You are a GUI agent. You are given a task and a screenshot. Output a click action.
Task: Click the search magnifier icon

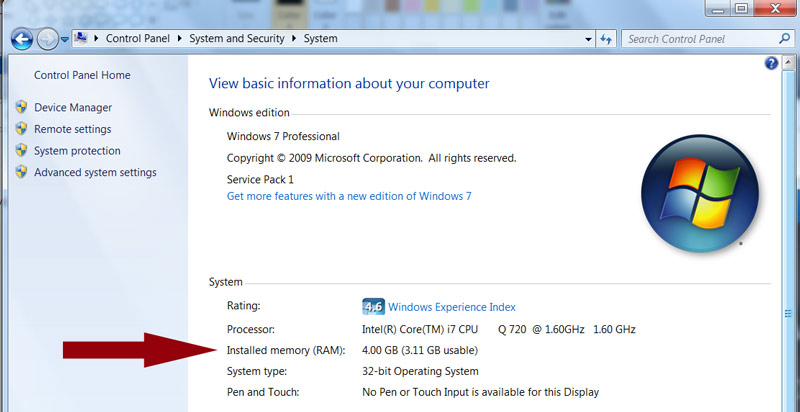[x=785, y=38]
